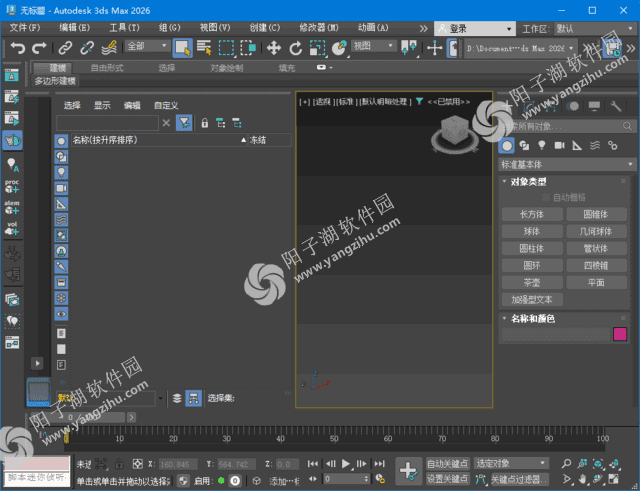Choose the rectangular selection region icon
Image resolution: width=640 pixels, height=491 pixels.
226,48
